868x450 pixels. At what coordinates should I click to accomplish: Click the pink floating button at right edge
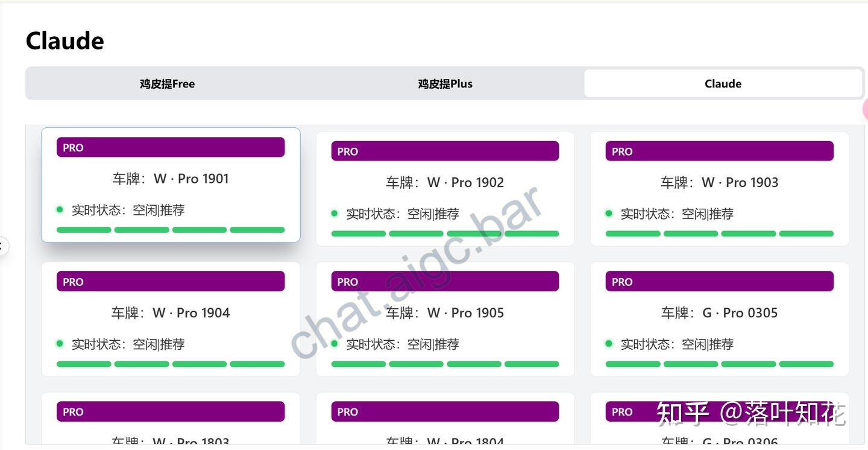[865, 109]
